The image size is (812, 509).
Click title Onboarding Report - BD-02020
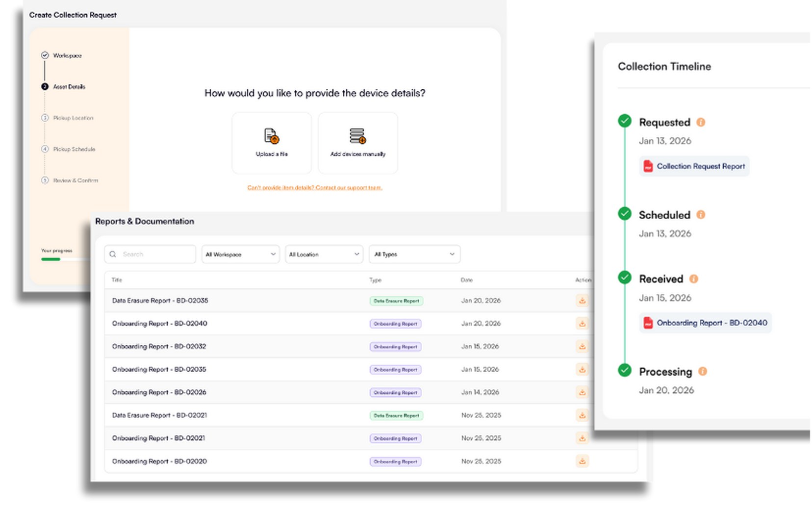pos(159,461)
